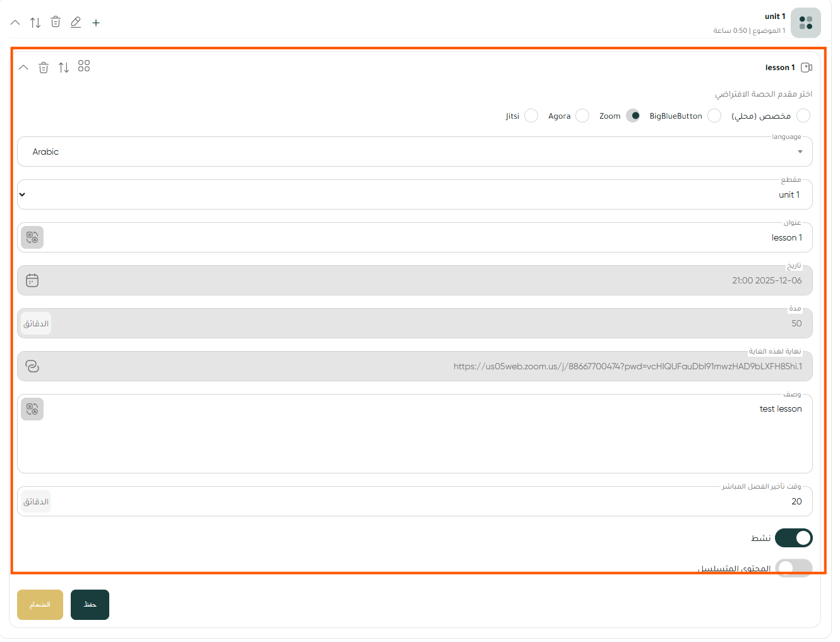The width and height of the screenshot is (840, 642).
Task: Click the dark green حفظ save button
Action: point(90,605)
